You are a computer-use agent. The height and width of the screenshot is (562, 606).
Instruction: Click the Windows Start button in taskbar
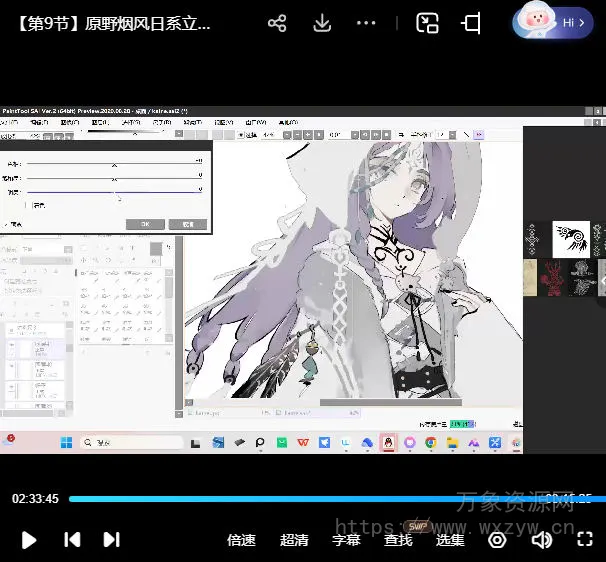click(67, 442)
